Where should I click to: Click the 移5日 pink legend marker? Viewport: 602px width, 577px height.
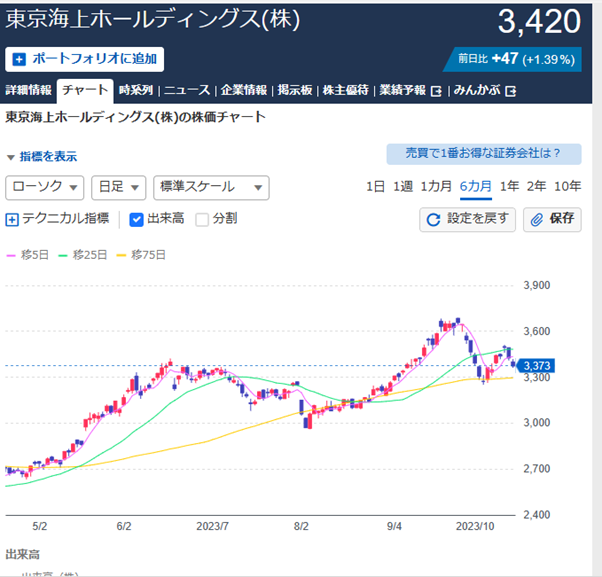click(11, 255)
